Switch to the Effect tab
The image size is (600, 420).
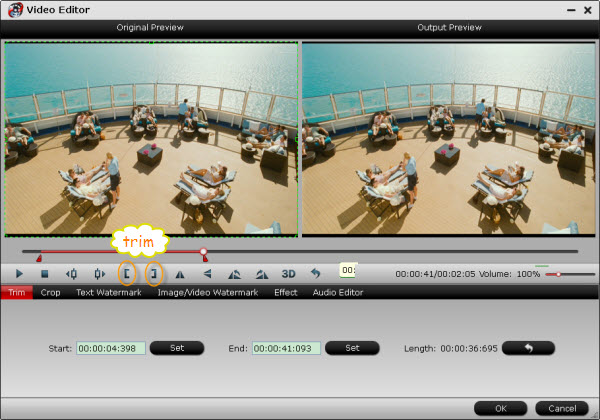[285, 293]
